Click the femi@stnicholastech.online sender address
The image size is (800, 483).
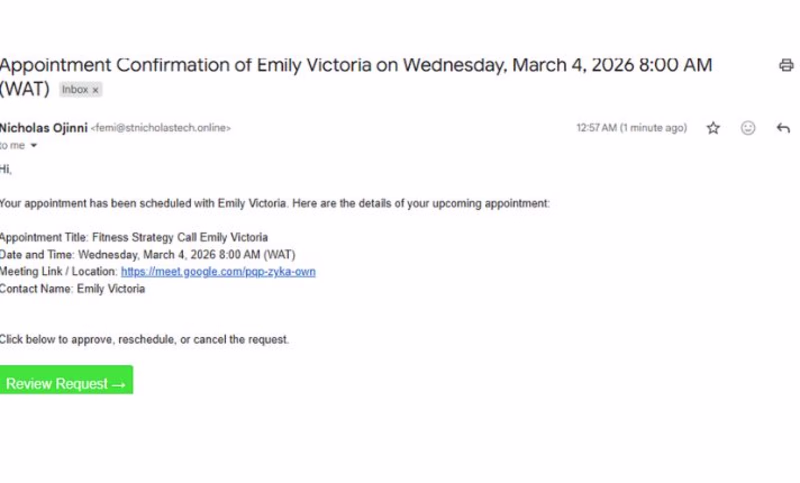[161, 128]
